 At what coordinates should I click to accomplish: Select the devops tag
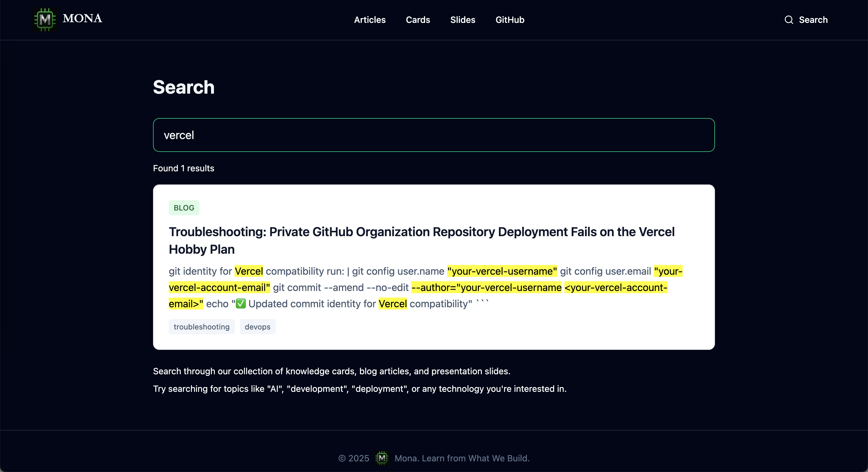coord(257,327)
